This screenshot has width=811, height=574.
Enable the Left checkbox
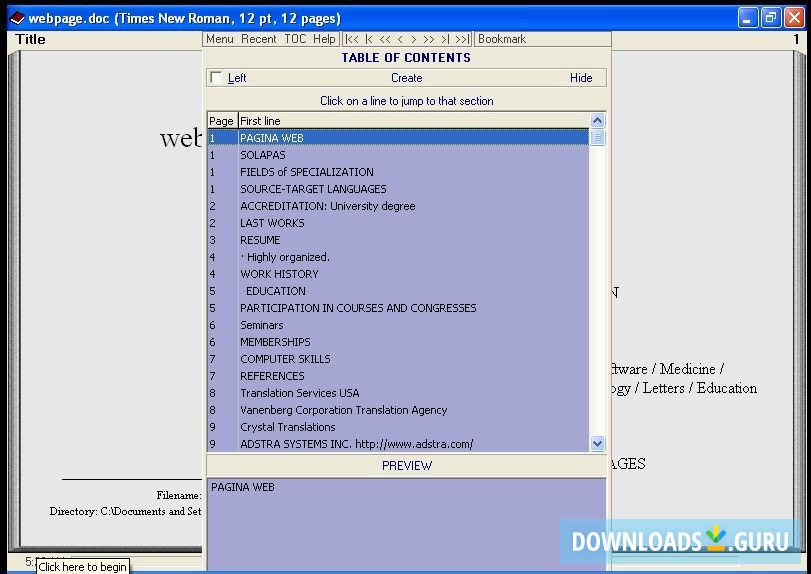pyautogui.click(x=216, y=78)
